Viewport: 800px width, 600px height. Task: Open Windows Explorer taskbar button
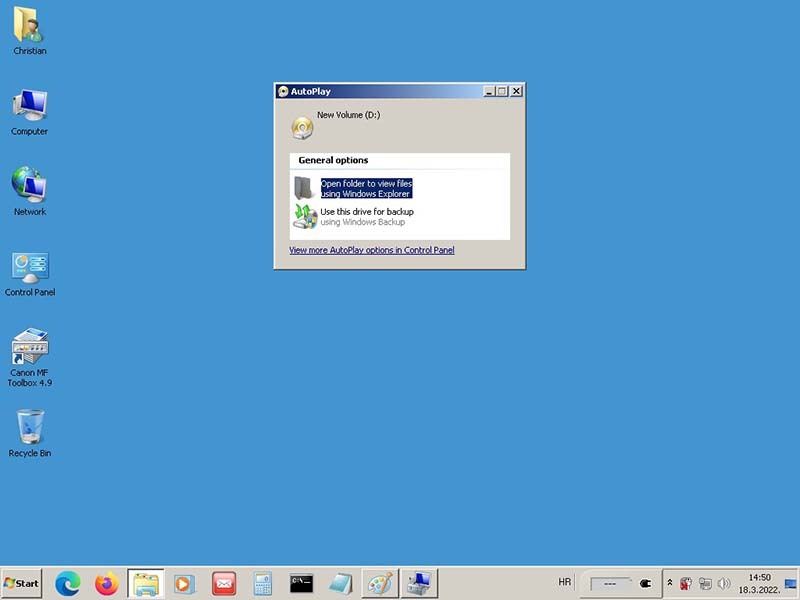146,583
